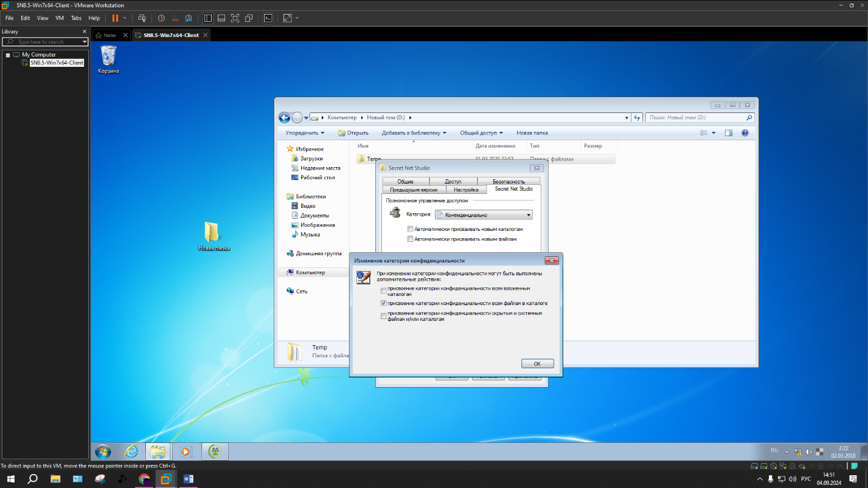Click Компьютер in the address breadcrumb

pyautogui.click(x=342, y=118)
